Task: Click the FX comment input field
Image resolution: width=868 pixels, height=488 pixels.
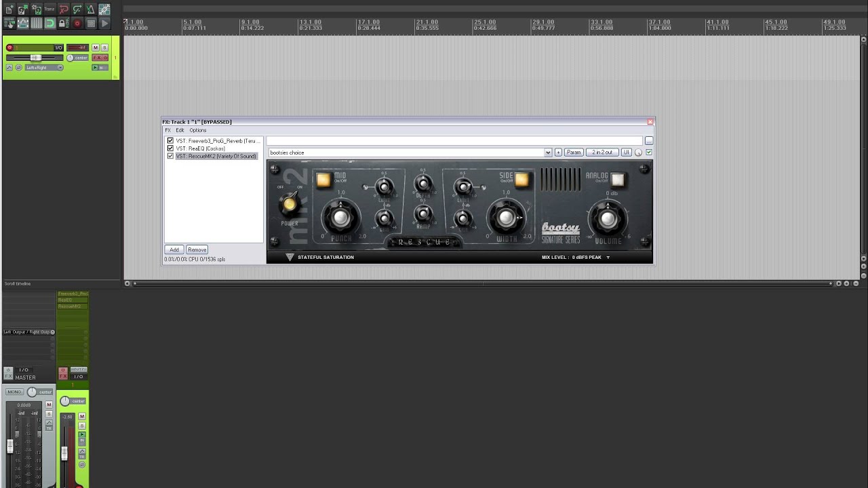Action: point(454,141)
